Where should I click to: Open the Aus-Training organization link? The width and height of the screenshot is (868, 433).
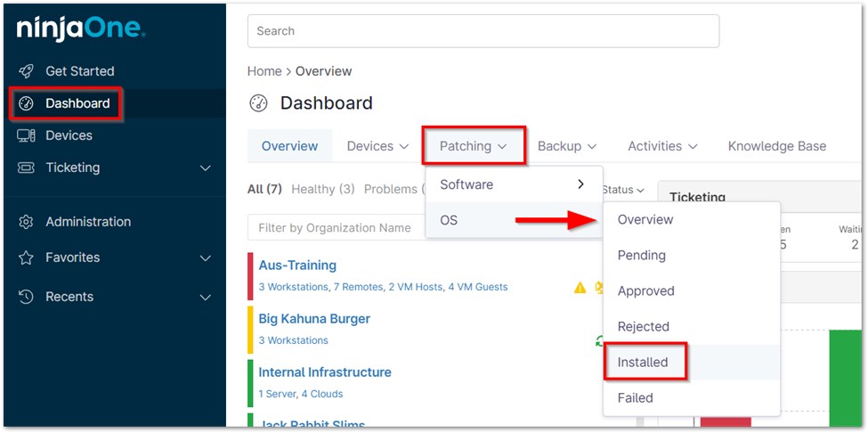297,266
